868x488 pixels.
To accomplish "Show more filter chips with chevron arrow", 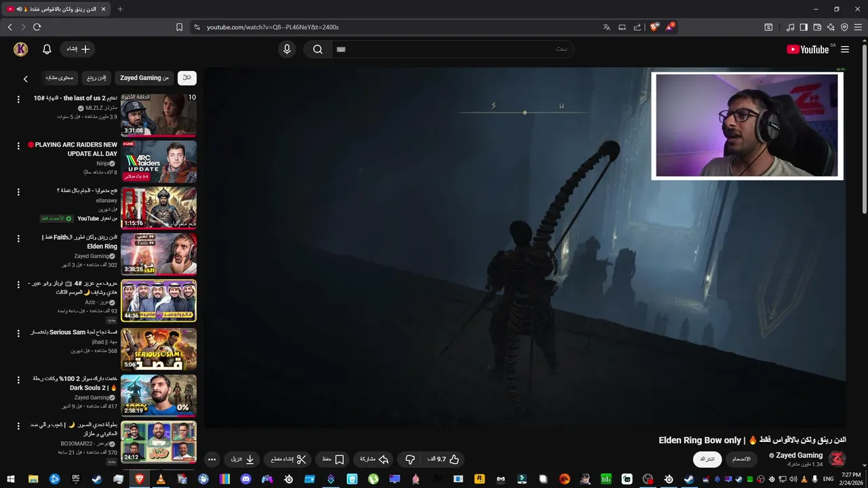I will pos(26,79).
